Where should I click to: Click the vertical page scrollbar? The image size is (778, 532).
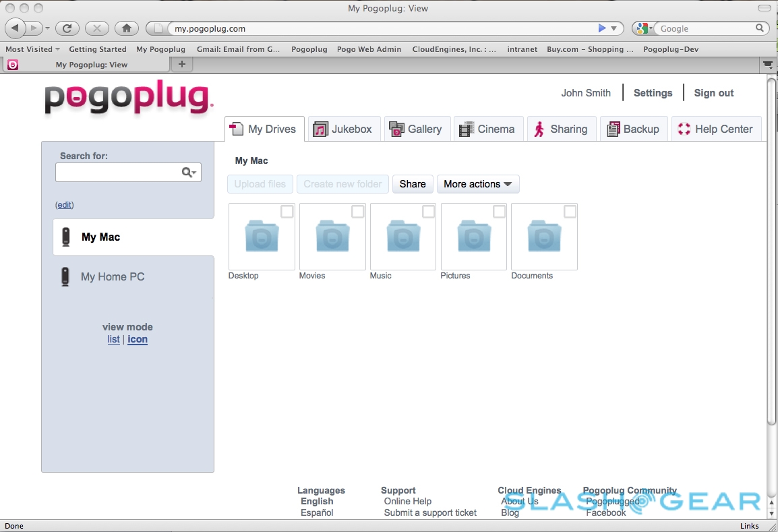click(x=771, y=249)
